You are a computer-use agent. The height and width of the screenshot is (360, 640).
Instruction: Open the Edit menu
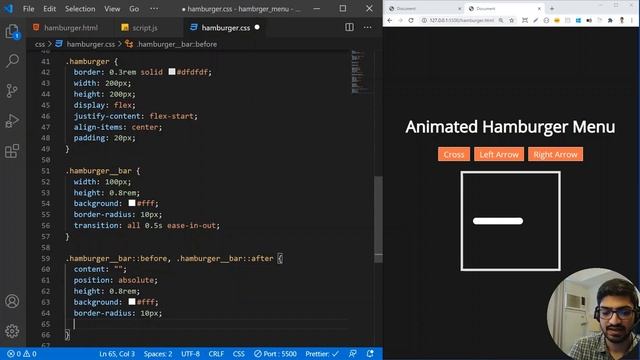[49, 9]
